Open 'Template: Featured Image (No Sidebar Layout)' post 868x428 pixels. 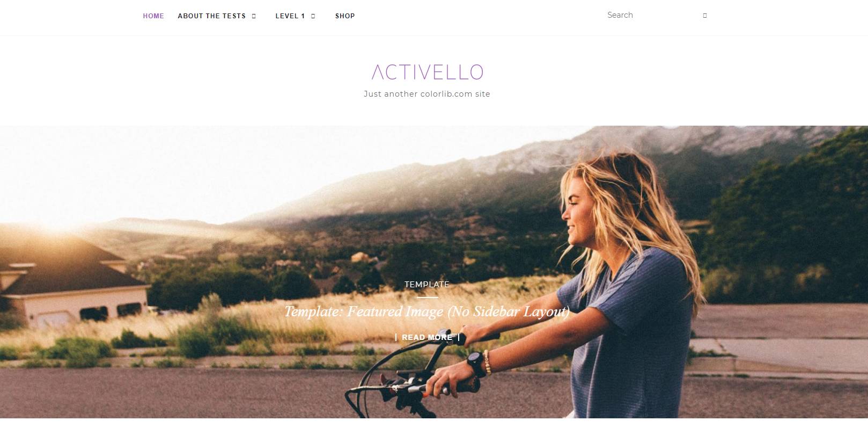[x=427, y=311]
